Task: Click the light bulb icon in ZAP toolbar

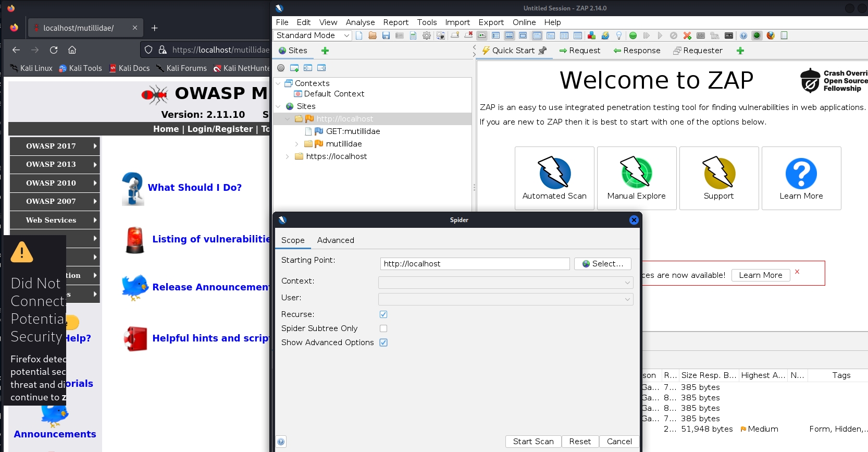Action: (x=619, y=35)
